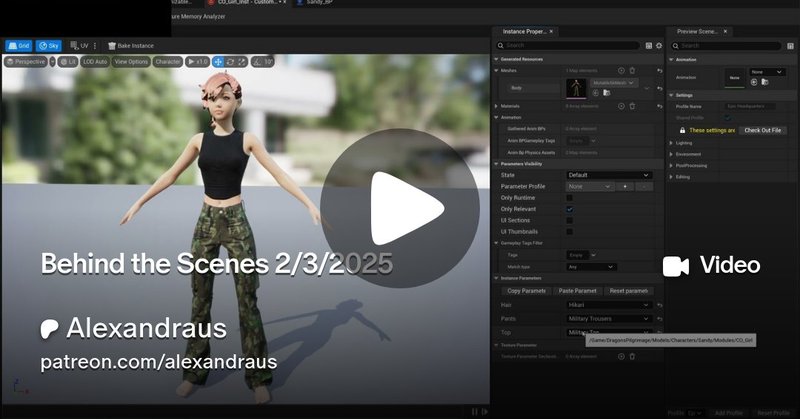Viewport: 800px width, 419px height.
Task: Select the rotate gizmo tool
Action: (230, 62)
